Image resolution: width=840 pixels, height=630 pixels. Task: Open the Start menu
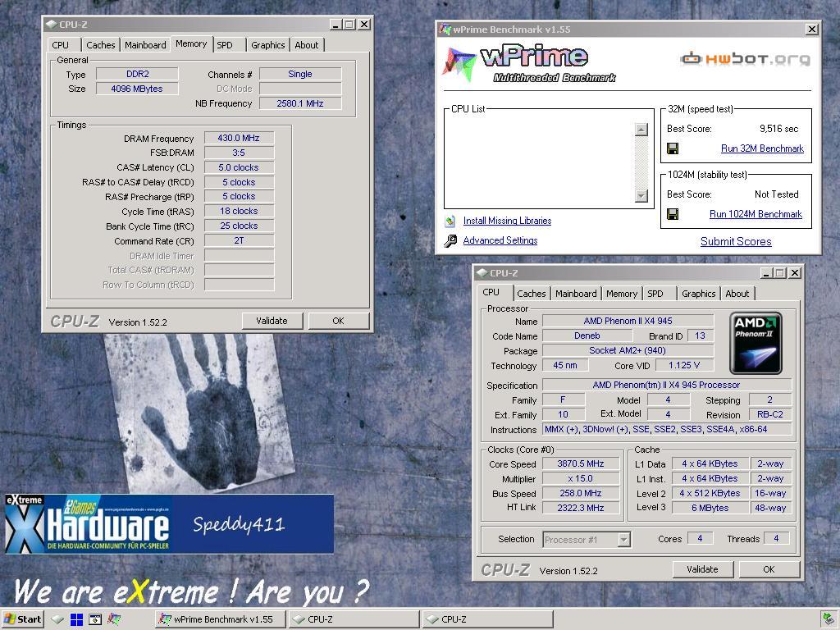point(22,619)
